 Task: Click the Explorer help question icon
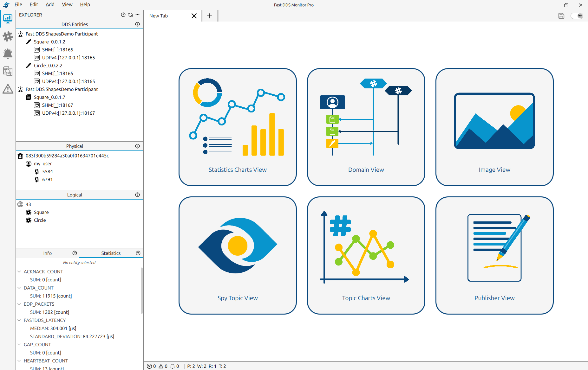pos(123,15)
